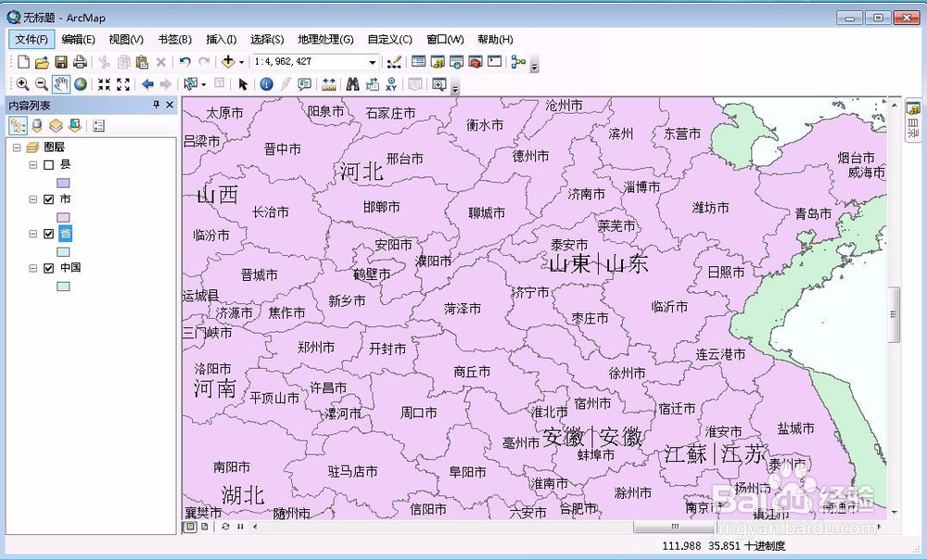Screen dimensions: 927x560
Task: Collapse the 县 layer legend
Action: [33, 165]
